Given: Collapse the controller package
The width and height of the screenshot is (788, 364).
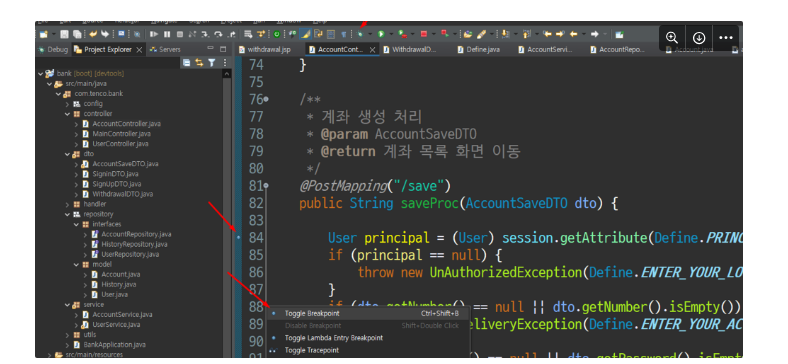Looking at the screenshot, I should (x=67, y=114).
